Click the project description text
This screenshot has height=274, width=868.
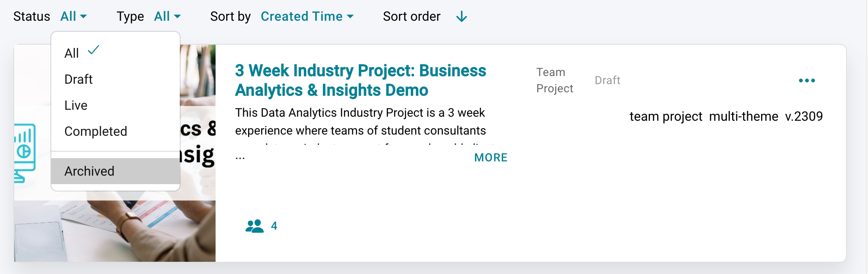click(360, 122)
